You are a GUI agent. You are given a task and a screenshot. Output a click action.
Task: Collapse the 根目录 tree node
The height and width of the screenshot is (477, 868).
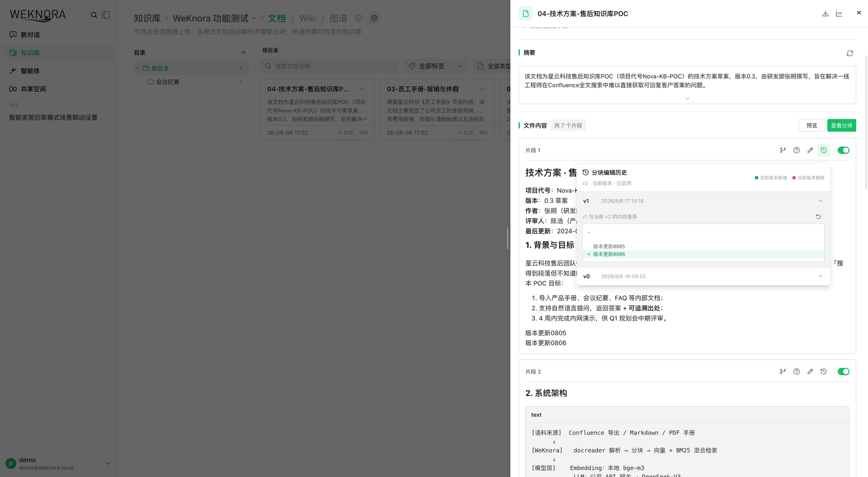[x=137, y=68]
